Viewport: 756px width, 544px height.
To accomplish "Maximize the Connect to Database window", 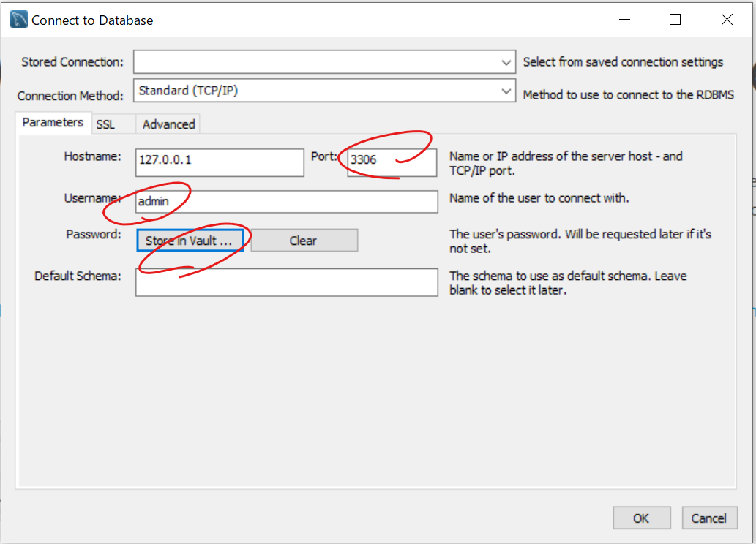I will (x=675, y=20).
